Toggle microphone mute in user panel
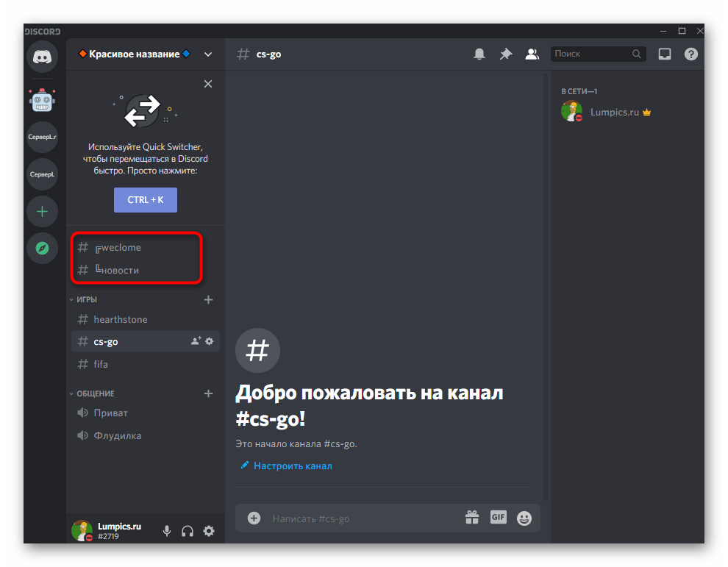The height and width of the screenshot is (567, 728). (x=167, y=531)
